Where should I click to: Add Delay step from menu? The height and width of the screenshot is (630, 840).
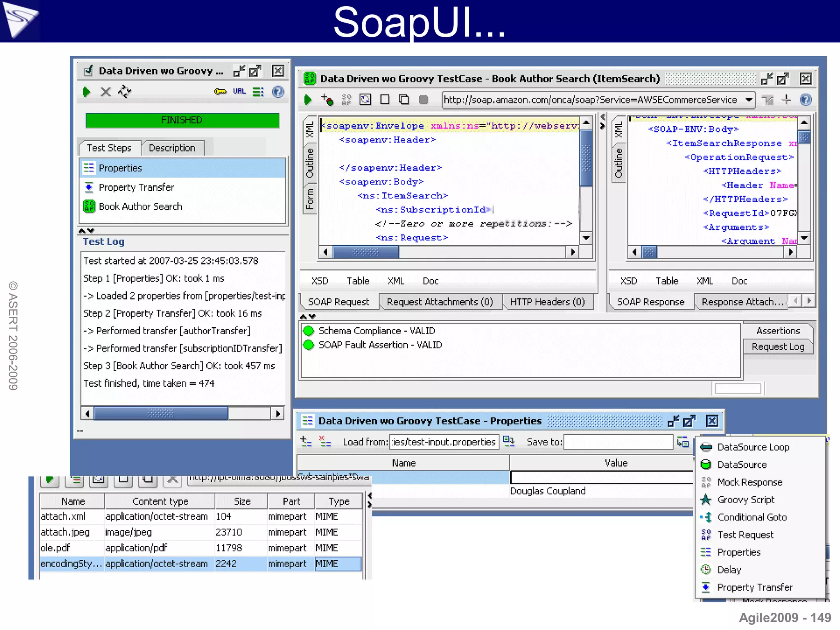tap(729, 570)
